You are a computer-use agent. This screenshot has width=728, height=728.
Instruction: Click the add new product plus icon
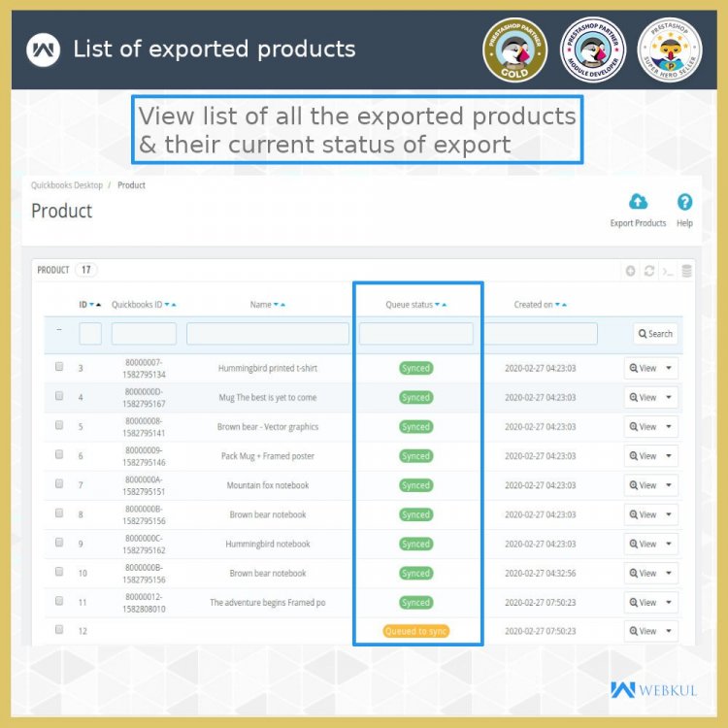pos(630,271)
